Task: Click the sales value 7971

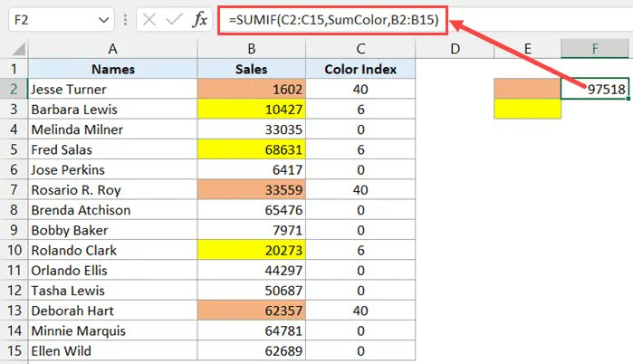Action: (252, 230)
